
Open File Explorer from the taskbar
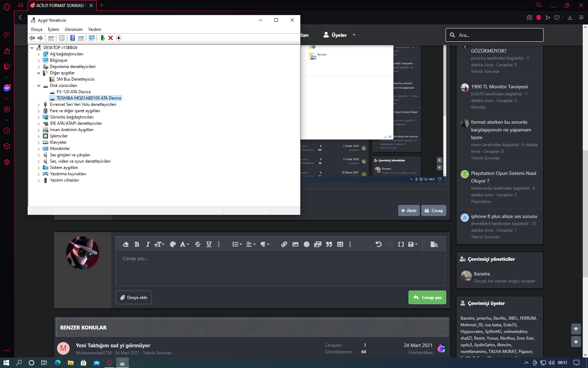pos(70,363)
